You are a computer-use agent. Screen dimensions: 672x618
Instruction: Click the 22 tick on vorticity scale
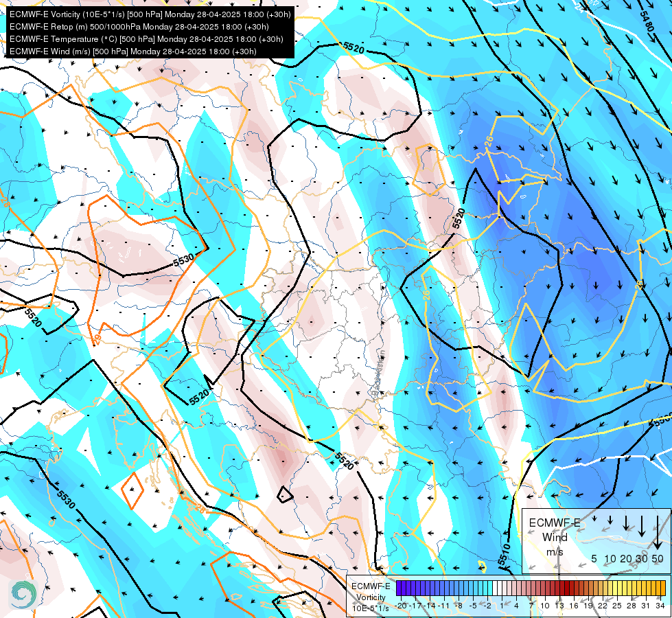point(603,606)
